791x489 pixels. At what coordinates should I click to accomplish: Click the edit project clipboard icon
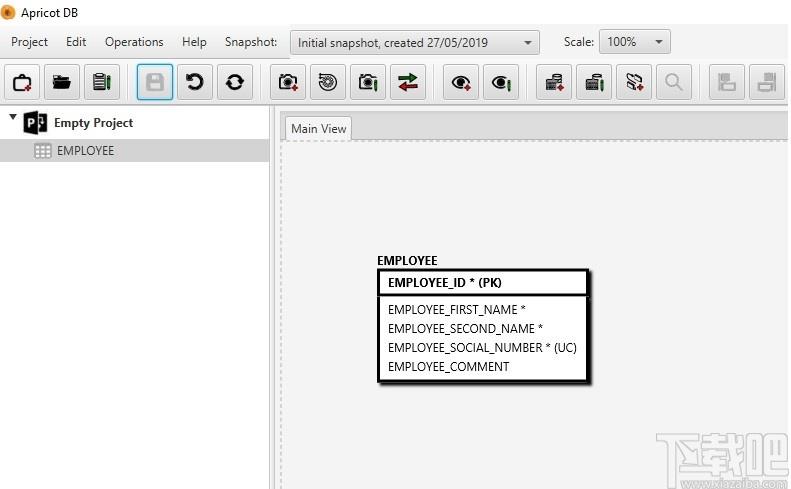click(x=102, y=82)
